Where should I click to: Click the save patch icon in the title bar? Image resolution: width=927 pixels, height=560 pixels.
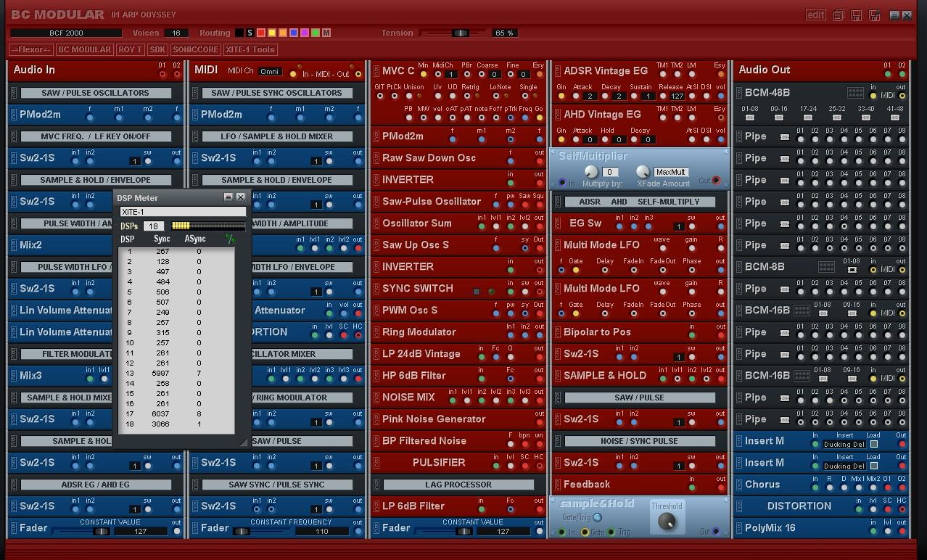pyautogui.click(x=856, y=15)
